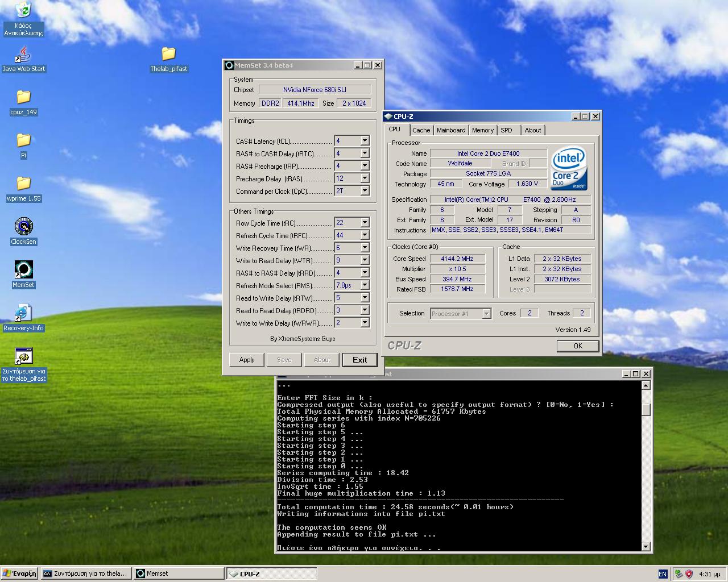Open the Pi folder on desktop
Image resolution: width=728 pixels, height=582 pixels.
[x=23, y=140]
